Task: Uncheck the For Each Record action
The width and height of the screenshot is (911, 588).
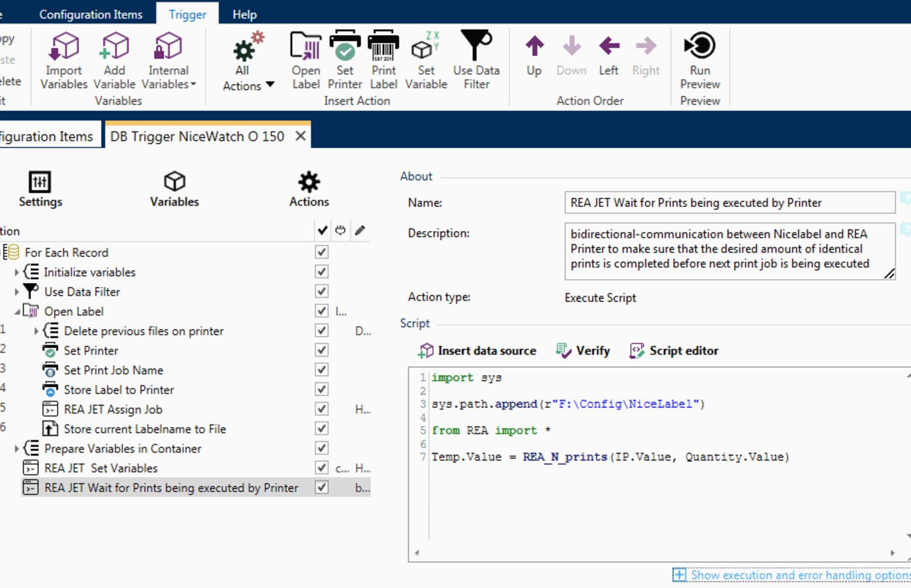Action: [x=321, y=252]
